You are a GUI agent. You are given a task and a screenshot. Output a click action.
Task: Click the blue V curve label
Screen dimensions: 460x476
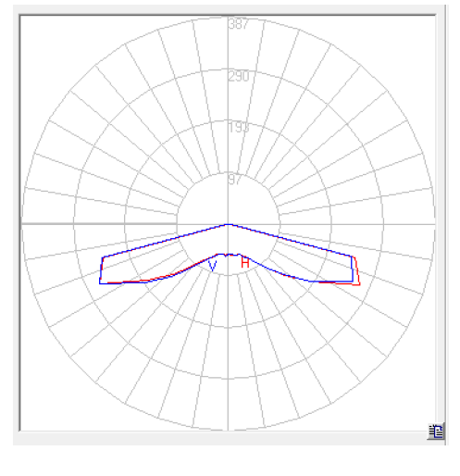pos(212,266)
